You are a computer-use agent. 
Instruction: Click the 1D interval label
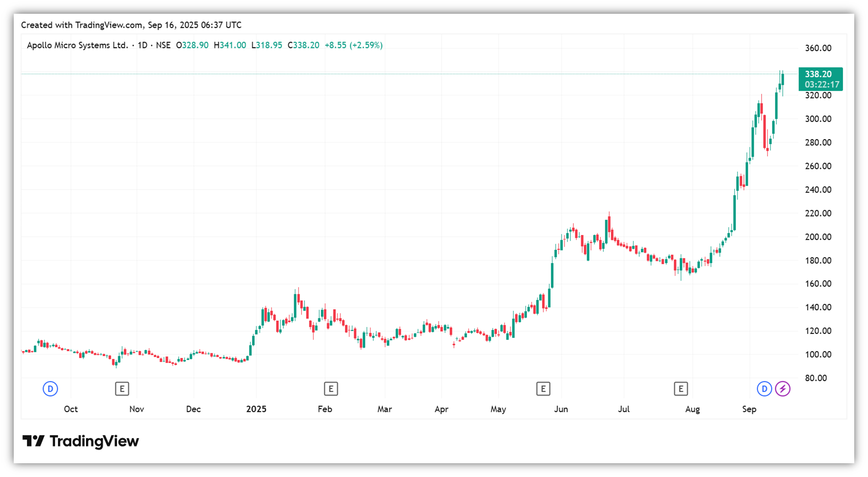[x=143, y=45]
